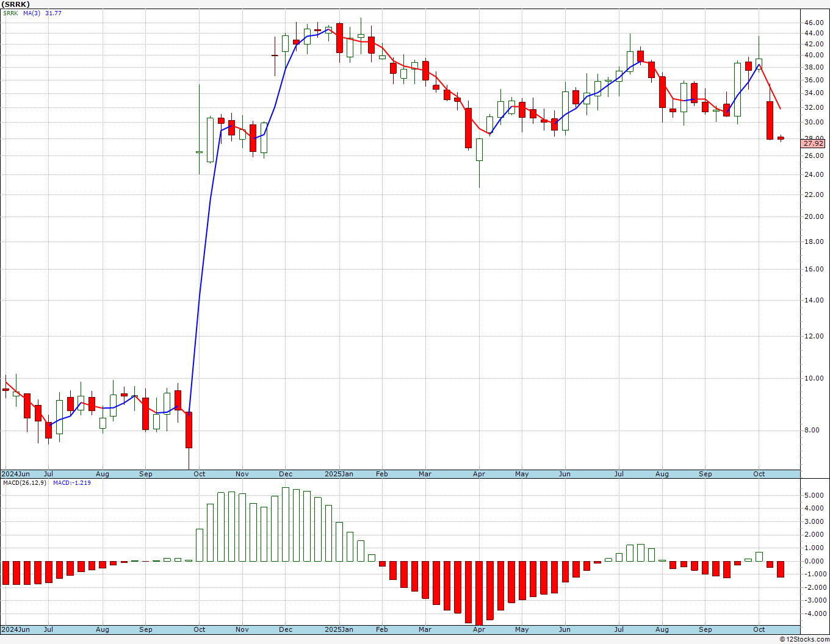830x644 pixels.
Task: Select the 38.00 price axis label
Action: [x=814, y=68]
